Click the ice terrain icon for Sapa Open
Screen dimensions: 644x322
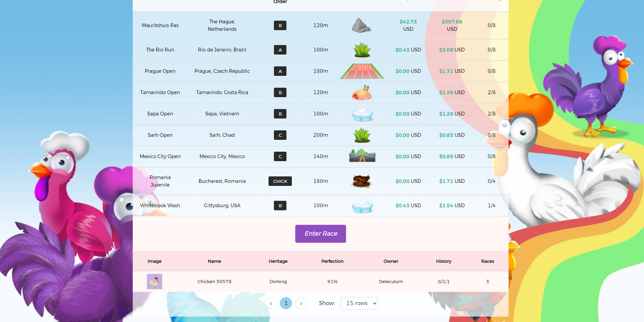coord(362,114)
